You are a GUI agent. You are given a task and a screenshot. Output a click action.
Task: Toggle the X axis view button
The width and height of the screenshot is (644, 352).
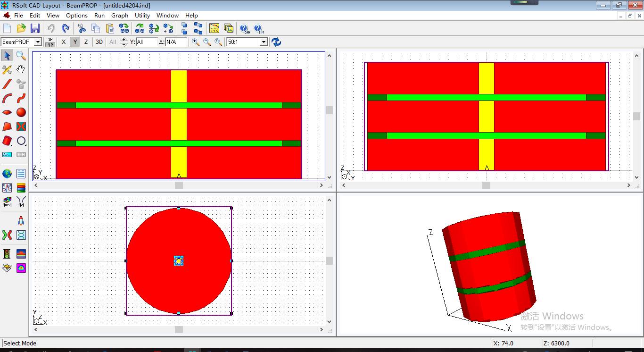[64, 42]
